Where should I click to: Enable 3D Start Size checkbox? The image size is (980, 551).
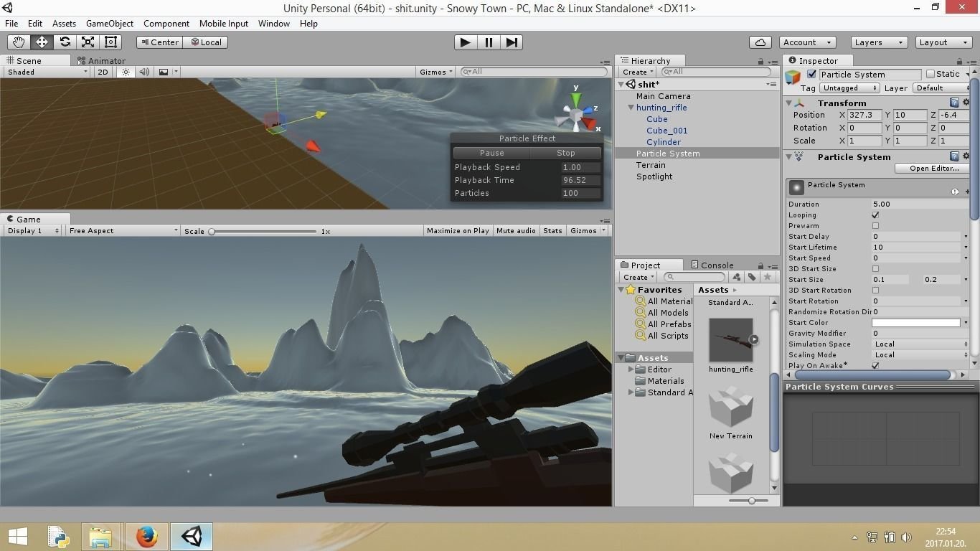pyautogui.click(x=875, y=269)
